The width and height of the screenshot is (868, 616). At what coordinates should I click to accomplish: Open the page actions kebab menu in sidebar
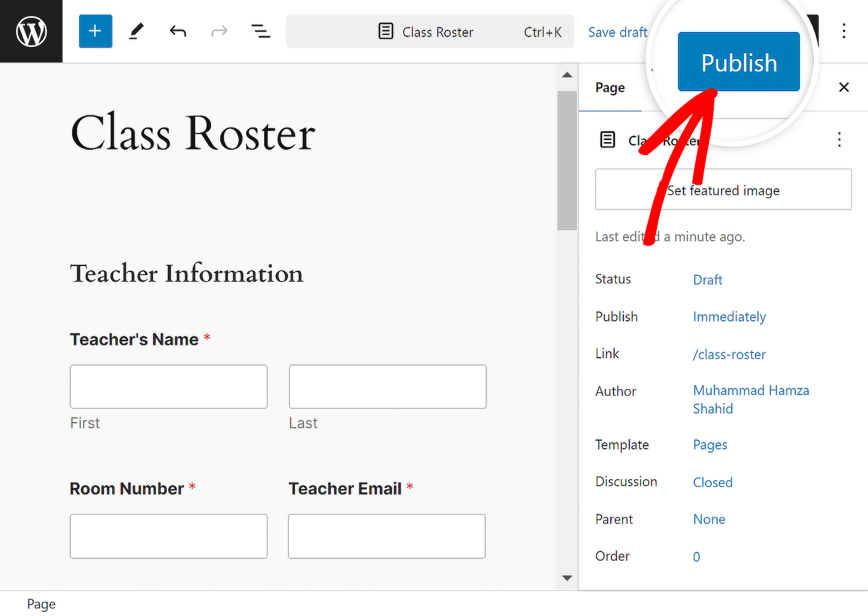(x=839, y=139)
